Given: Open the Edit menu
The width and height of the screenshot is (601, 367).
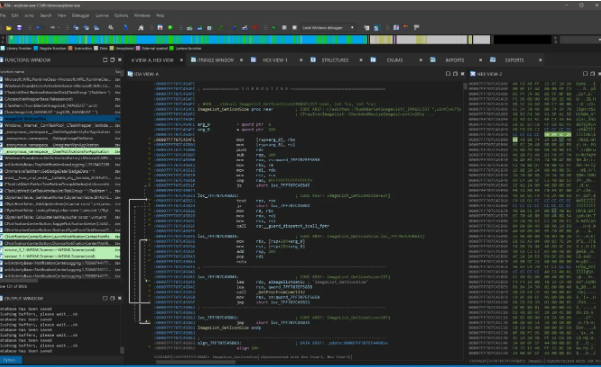Looking at the screenshot, I should [15, 16].
